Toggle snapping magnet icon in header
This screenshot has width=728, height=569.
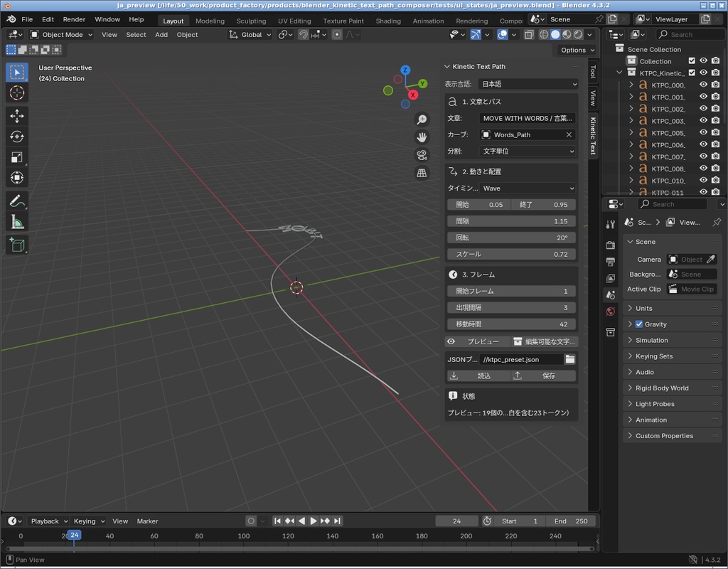[303, 35]
